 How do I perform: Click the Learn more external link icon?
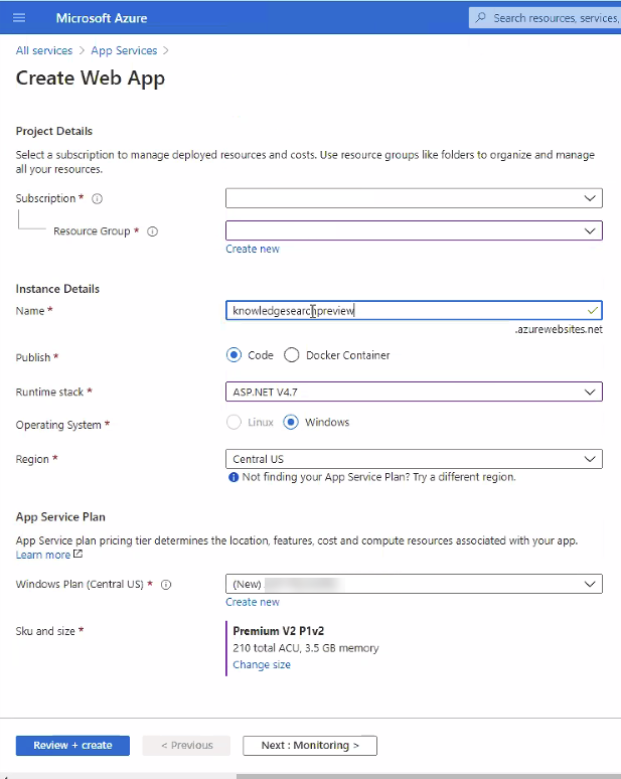[78, 555]
